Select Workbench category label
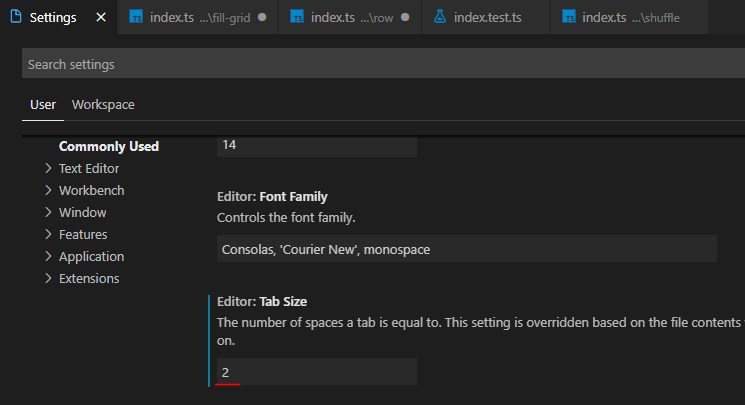Viewport: 745px width, 405px height. coord(92,190)
